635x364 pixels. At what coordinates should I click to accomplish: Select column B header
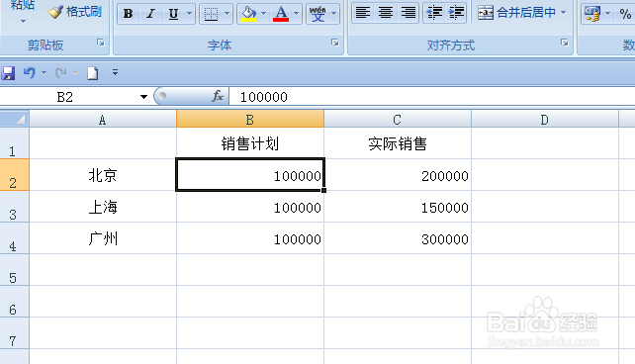pos(250,120)
